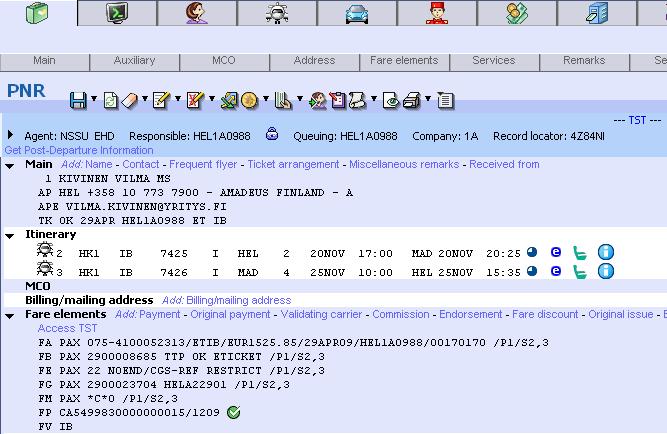The image size is (667, 434).
Task: Click the document preview eye icon
Action: (x=391, y=100)
